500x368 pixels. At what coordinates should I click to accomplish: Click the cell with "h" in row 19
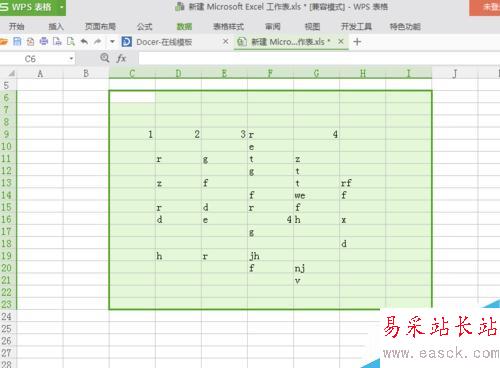[178, 256]
